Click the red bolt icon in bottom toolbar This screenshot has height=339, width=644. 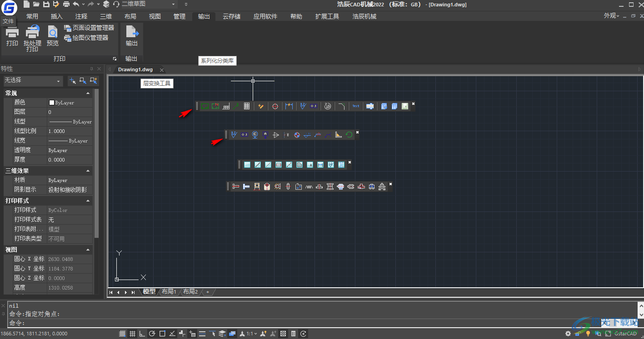coord(236,187)
